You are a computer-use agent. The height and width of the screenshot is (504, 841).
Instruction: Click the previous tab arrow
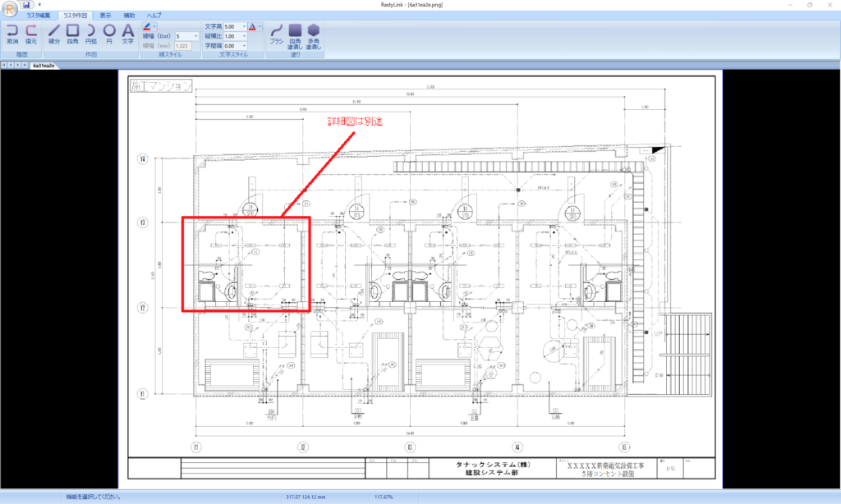[11, 66]
